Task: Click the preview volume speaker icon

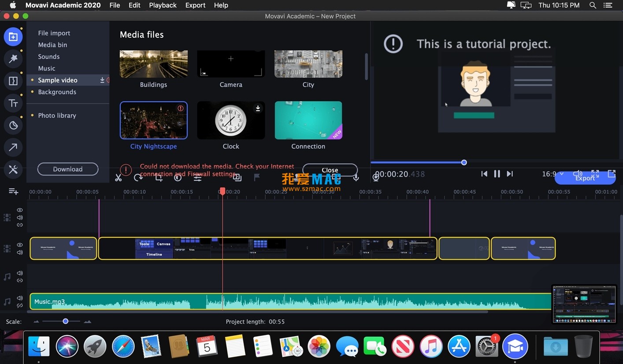Action: 578,173
